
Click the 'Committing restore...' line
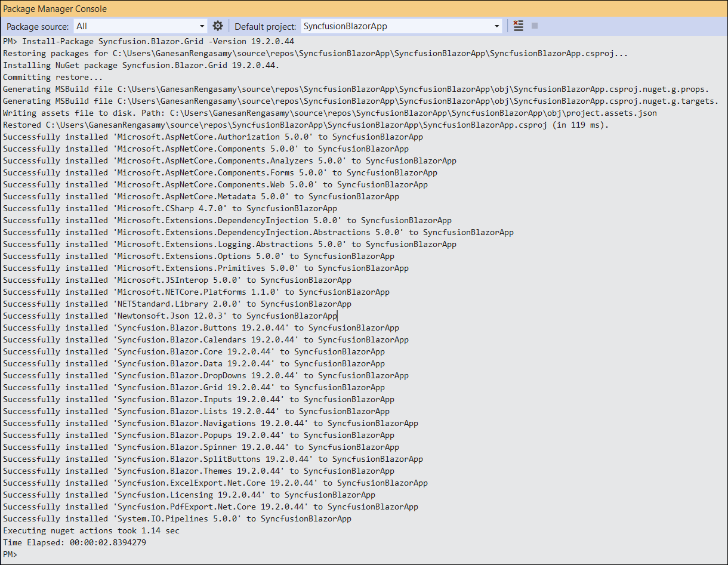point(53,77)
